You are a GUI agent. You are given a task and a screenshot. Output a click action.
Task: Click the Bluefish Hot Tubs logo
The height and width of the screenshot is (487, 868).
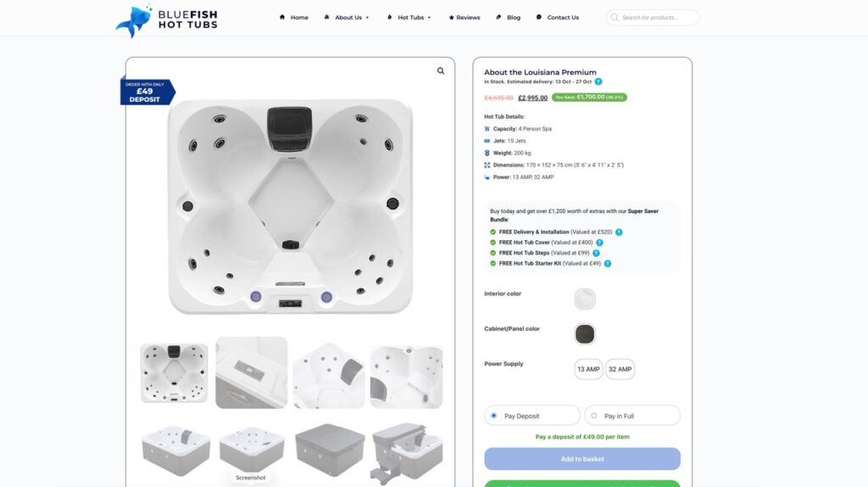(167, 20)
